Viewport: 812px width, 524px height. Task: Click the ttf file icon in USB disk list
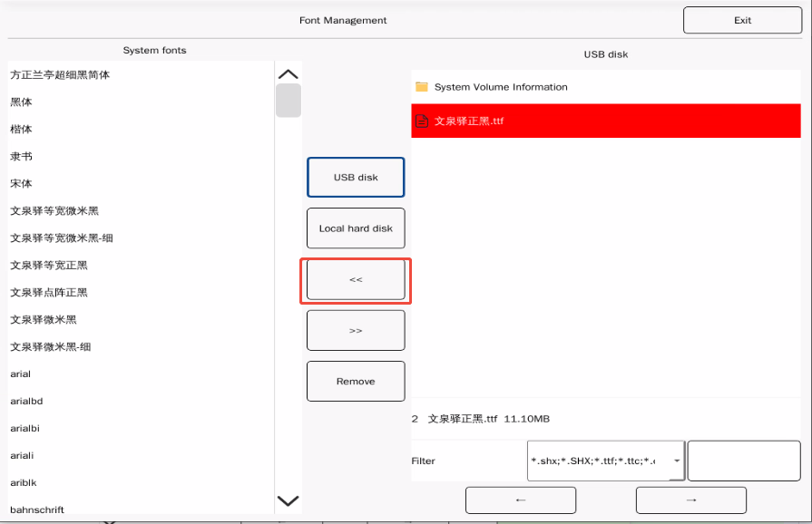tap(421, 121)
